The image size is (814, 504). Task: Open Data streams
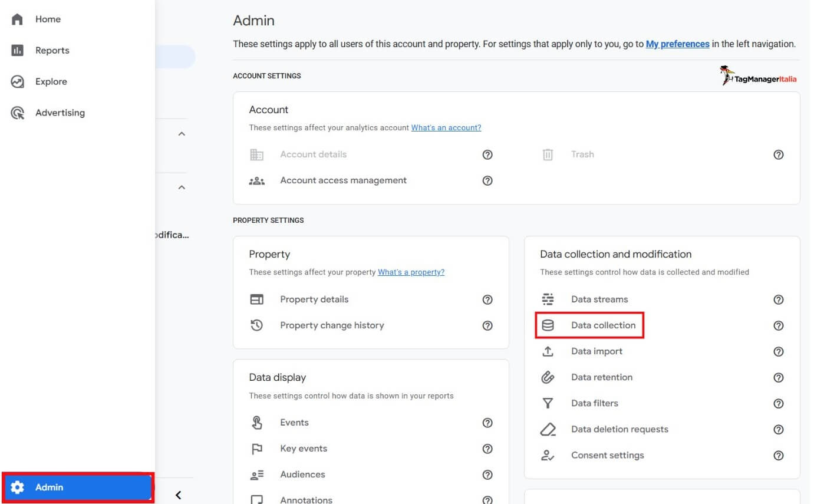coord(599,299)
